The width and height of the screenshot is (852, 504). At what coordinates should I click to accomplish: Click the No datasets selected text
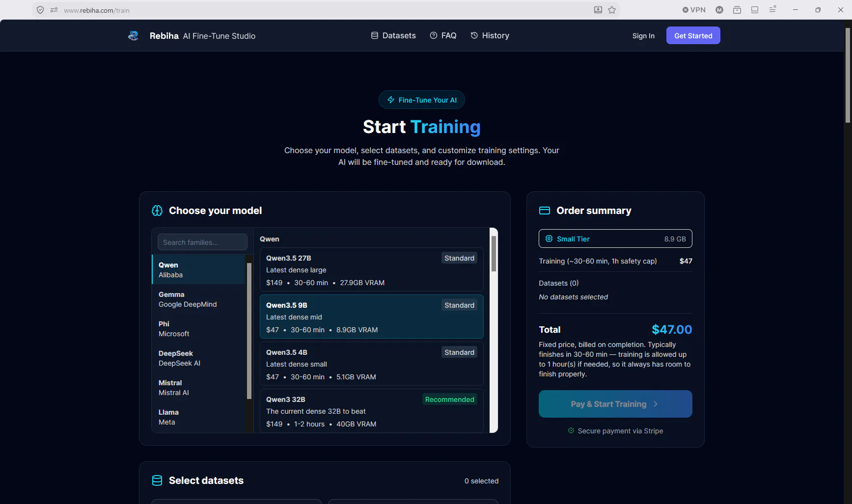click(x=573, y=297)
